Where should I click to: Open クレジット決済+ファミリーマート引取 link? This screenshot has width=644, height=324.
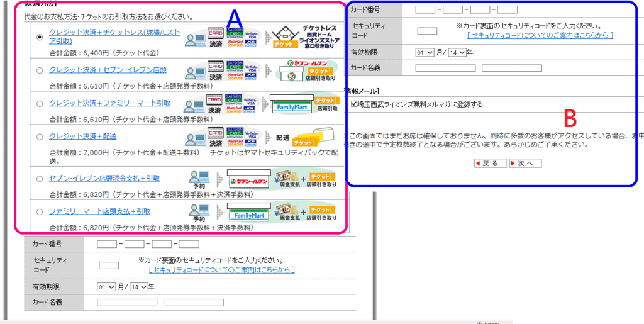[x=109, y=103]
